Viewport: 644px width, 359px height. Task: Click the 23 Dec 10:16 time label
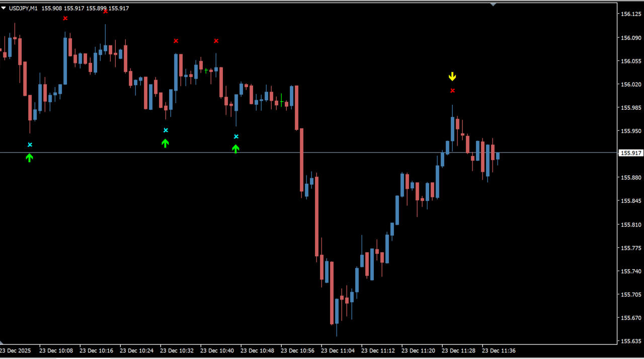point(96,350)
